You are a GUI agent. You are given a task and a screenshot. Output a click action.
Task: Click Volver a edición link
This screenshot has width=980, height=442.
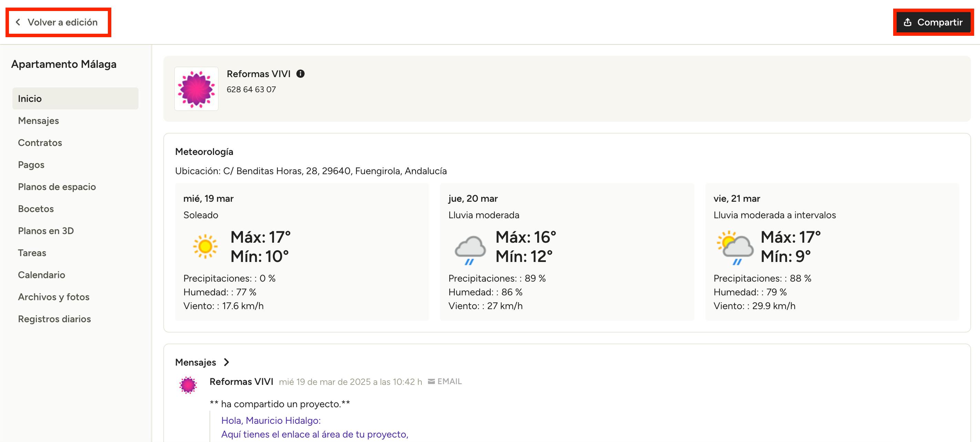pos(62,22)
